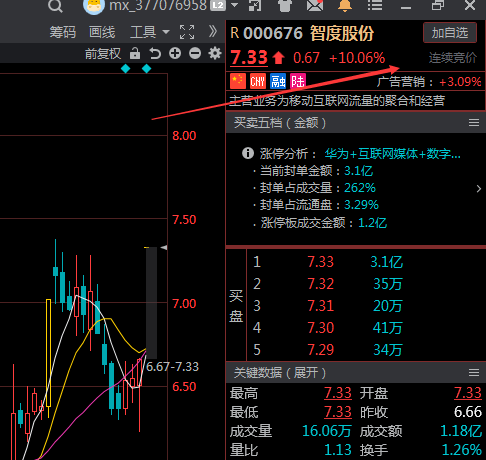The width and height of the screenshot is (486, 460).
Task: Click current price 7.33 in header
Action: [x=249, y=57]
